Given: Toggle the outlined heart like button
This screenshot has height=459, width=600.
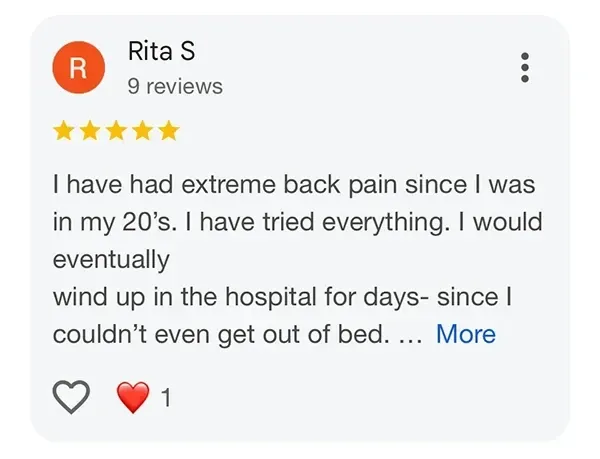Looking at the screenshot, I should (x=70, y=397).
